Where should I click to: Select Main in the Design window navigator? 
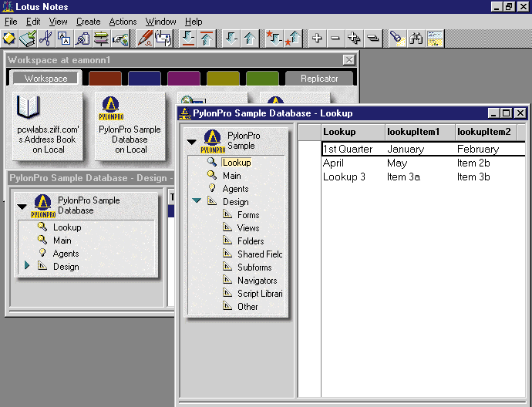tap(62, 240)
